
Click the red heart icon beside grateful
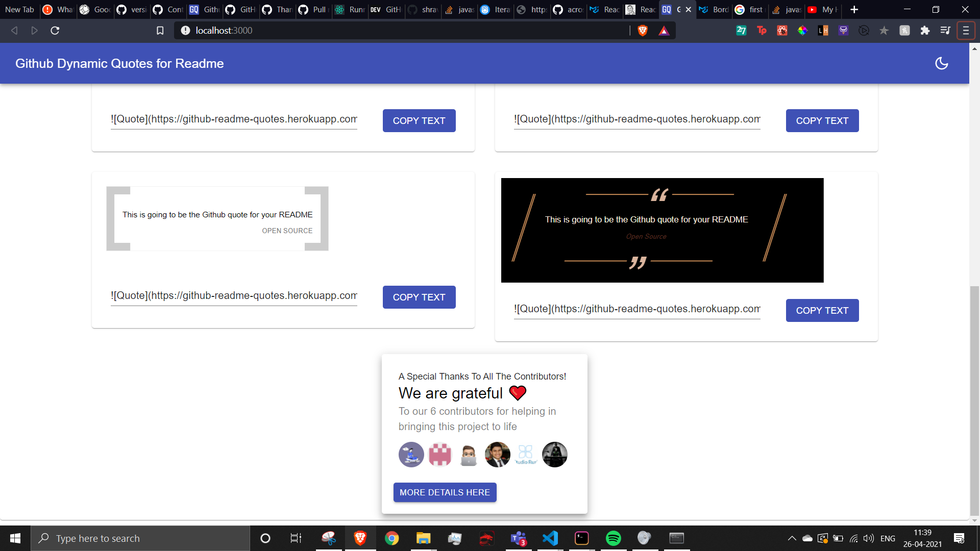(518, 393)
